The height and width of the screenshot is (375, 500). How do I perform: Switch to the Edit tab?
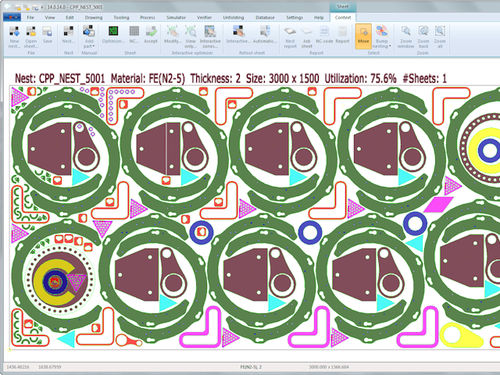70,17
